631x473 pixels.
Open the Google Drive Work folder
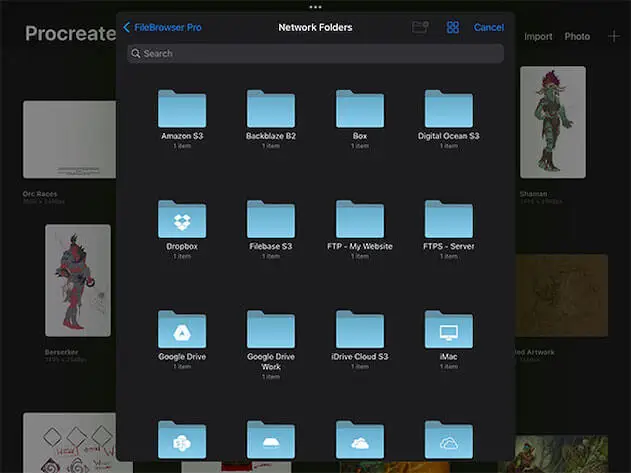(x=271, y=329)
